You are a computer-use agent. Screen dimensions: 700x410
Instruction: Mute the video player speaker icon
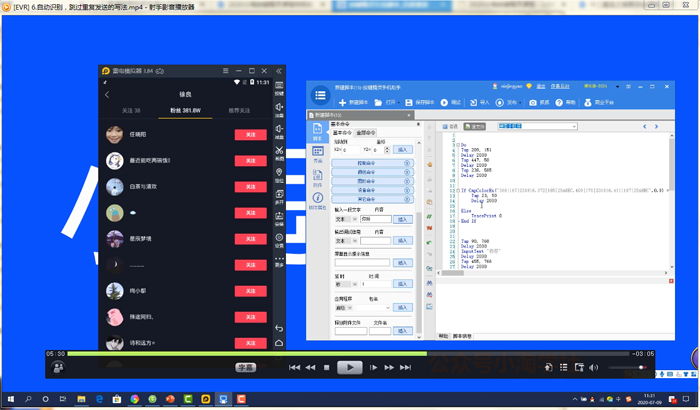click(x=593, y=368)
